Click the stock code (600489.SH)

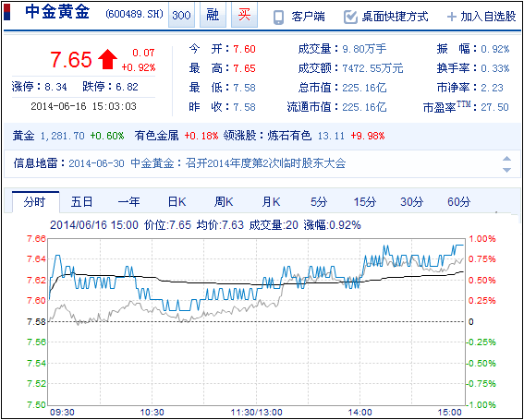[x=134, y=15]
